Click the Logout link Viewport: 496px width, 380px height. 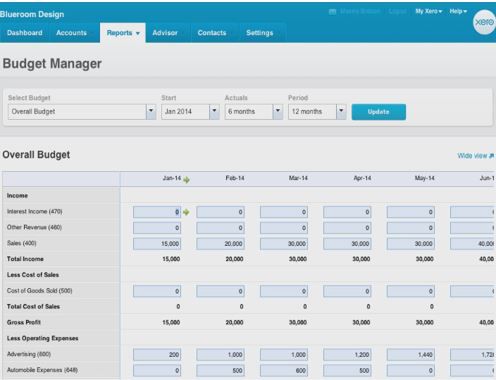(x=397, y=11)
